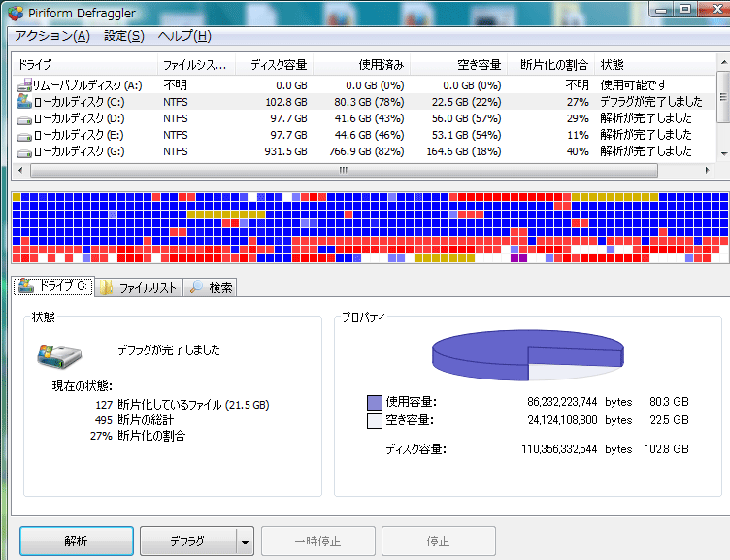
Task: Open the ヘルプ(H) menu
Action: click(184, 36)
